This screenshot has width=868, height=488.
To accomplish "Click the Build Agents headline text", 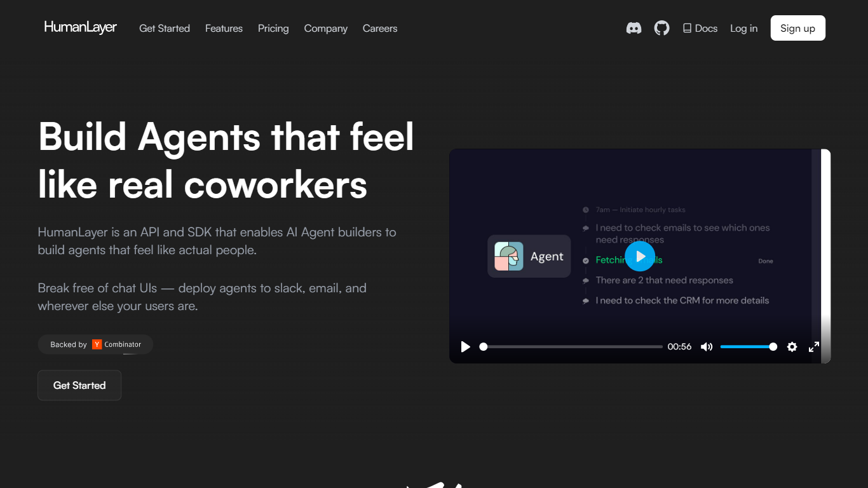I will pos(226,160).
